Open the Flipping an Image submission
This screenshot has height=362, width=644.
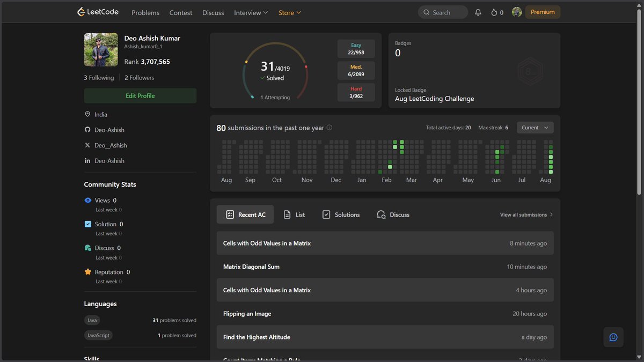point(385,314)
